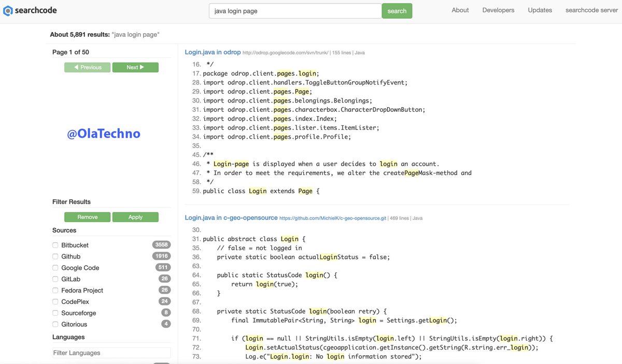Open the odrop googlecode svn trunk URL
The height and width of the screenshot is (364, 622).
point(285,53)
